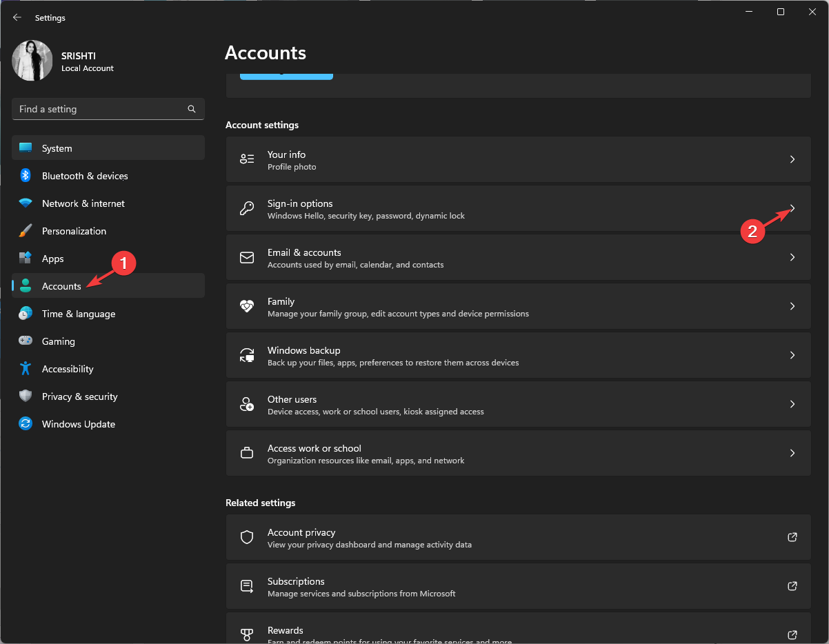Image resolution: width=829 pixels, height=644 pixels.
Task: Click the Family heart icon
Action: tap(247, 306)
